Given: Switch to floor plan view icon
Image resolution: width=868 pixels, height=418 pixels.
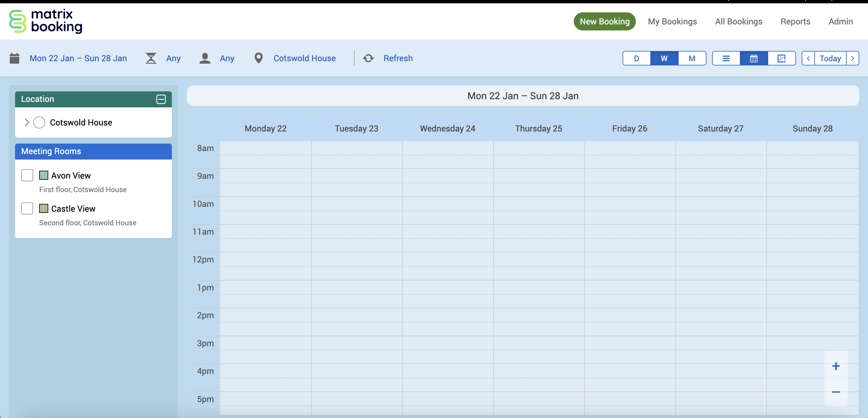Looking at the screenshot, I should tap(781, 58).
